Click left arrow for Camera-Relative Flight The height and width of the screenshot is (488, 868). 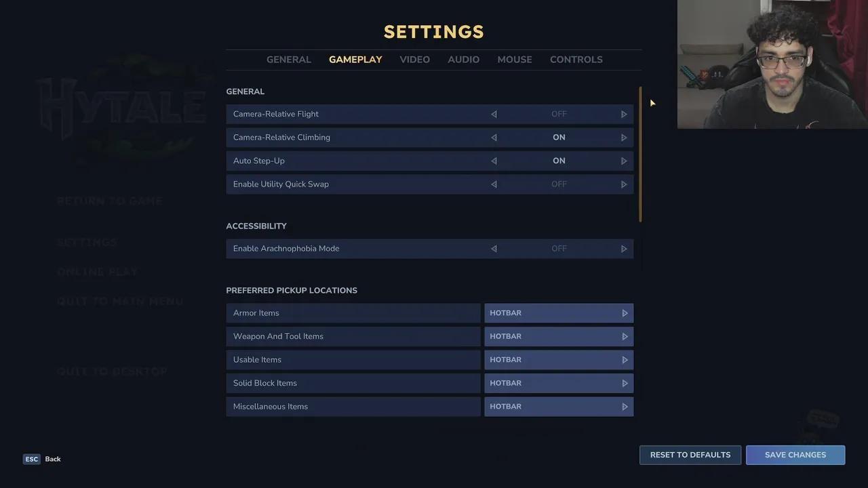494,114
